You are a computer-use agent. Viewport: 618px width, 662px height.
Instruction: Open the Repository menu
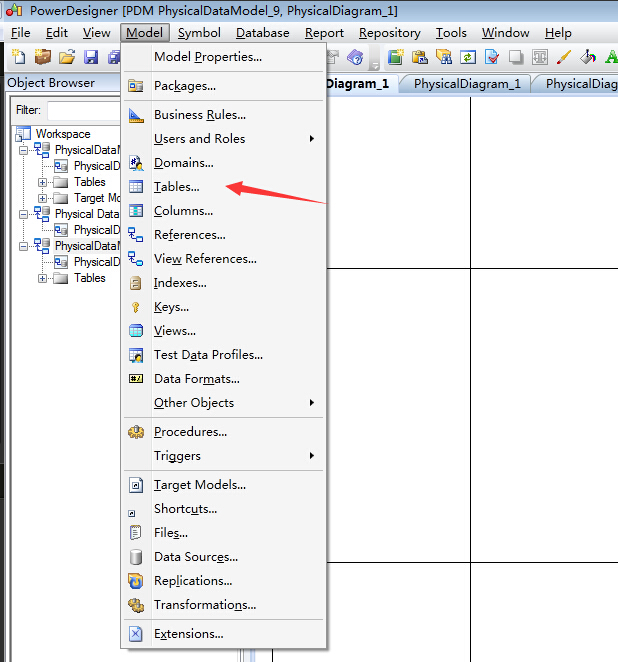pyautogui.click(x=390, y=33)
